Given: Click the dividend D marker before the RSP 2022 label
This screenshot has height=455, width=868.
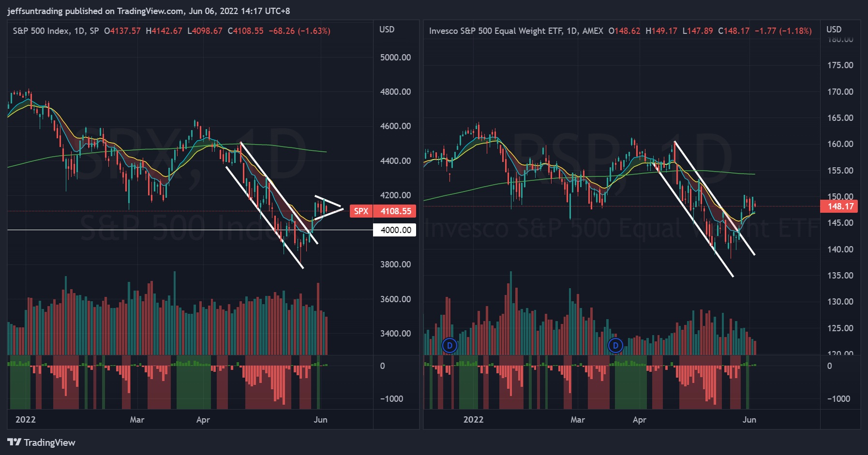Looking at the screenshot, I should click(x=449, y=346).
